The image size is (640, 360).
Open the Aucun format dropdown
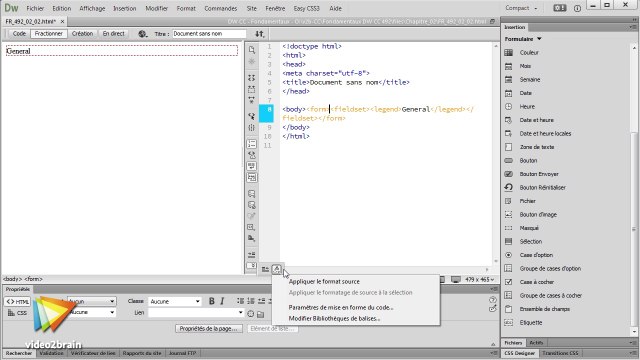click(x=91, y=301)
